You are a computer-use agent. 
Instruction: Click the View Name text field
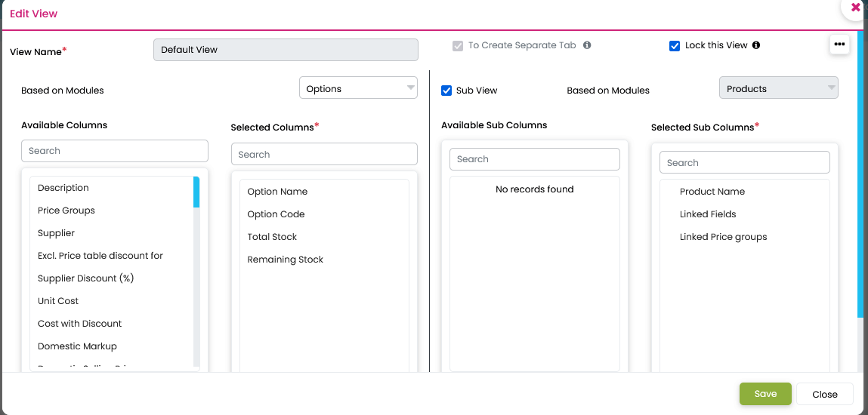(286, 50)
